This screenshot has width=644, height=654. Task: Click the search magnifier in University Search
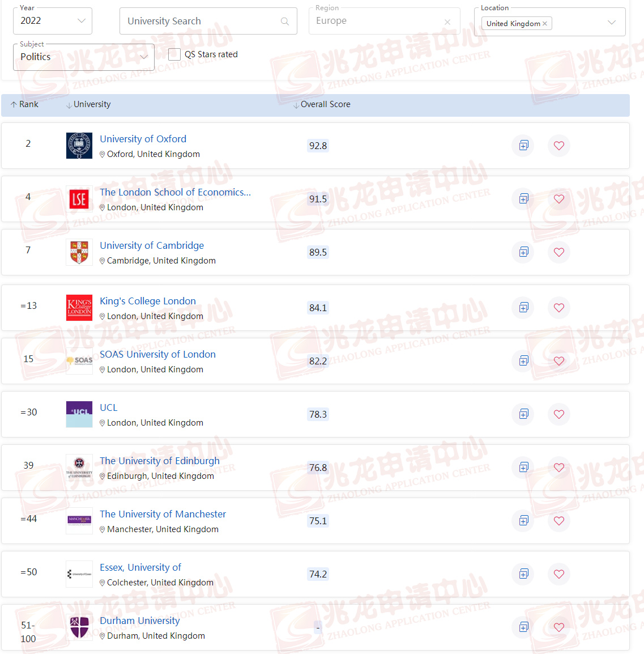pyautogui.click(x=285, y=20)
